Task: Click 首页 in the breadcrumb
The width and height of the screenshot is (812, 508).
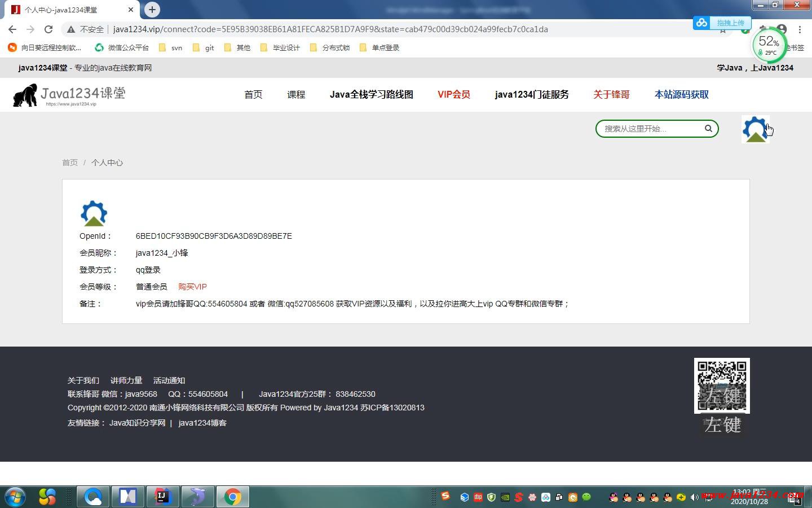Action: coord(70,163)
